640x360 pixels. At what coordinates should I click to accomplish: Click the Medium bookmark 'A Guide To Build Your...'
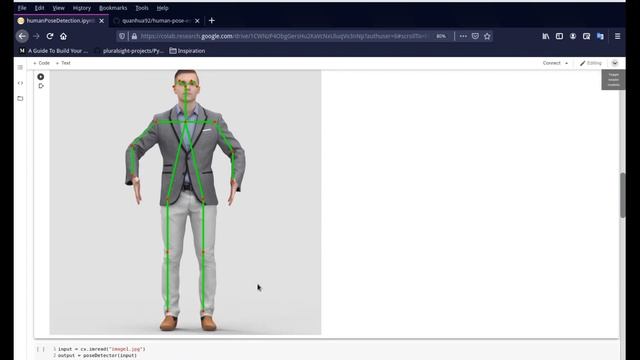click(53, 51)
